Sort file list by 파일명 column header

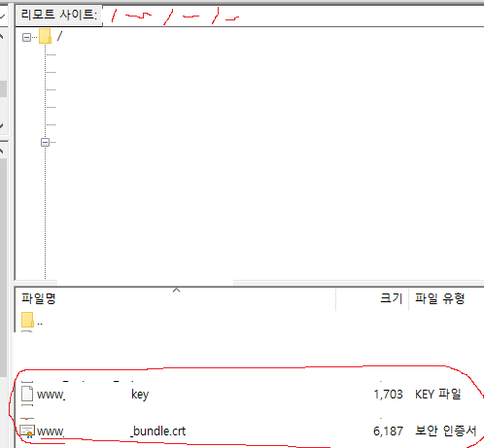(39, 298)
